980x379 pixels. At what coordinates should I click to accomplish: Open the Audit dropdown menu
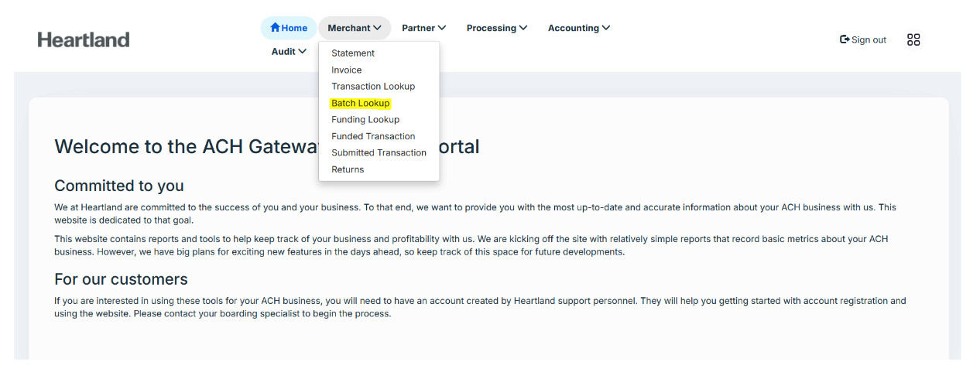click(289, 51)
